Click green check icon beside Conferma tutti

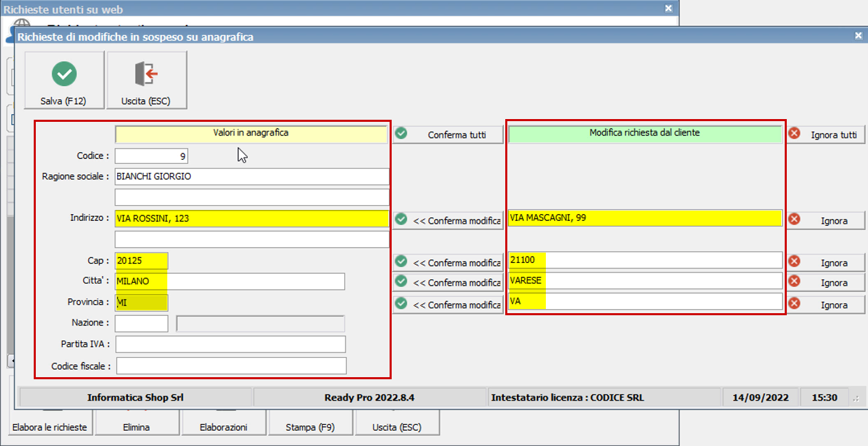click(x=401, y=134)
